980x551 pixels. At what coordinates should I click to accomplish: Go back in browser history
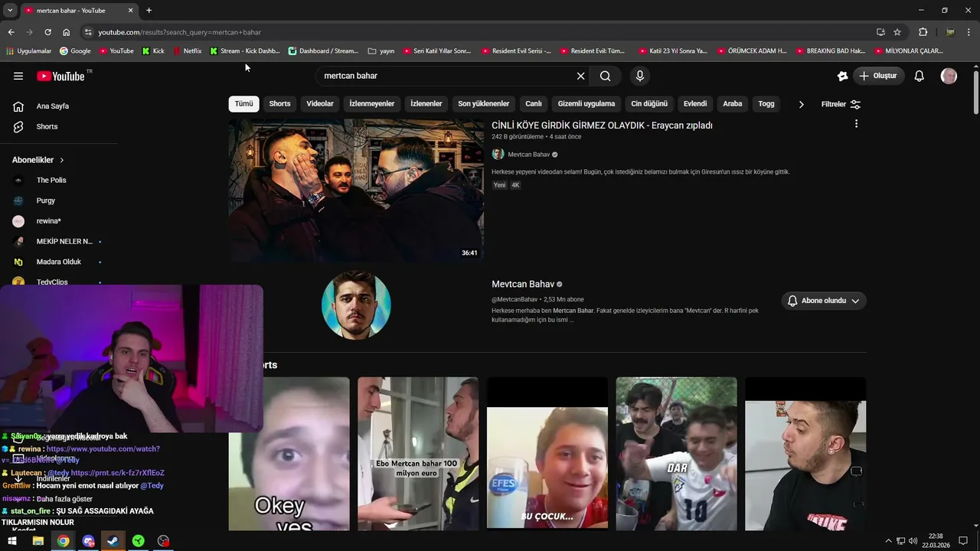[x=11, y=32]
